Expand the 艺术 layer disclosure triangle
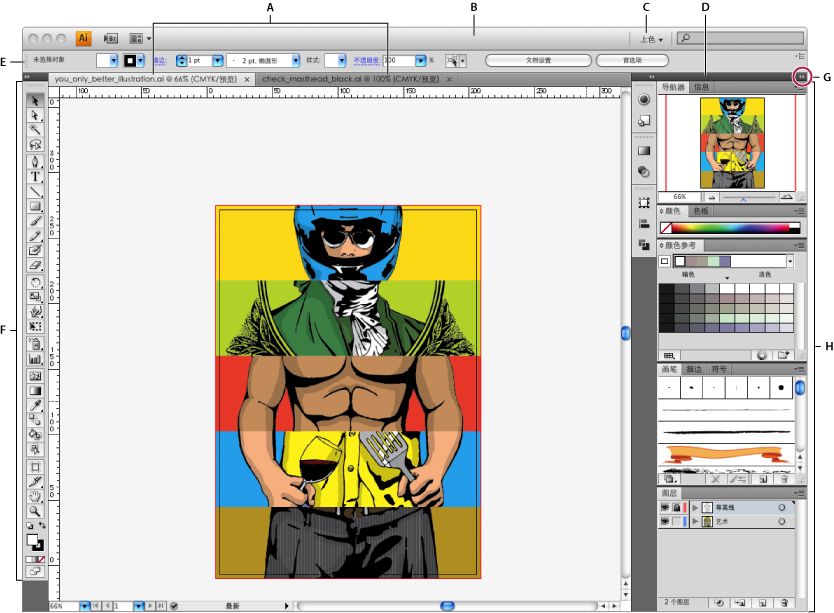The image size is (834, 613). pyautogui.click(x=694, y=521)
